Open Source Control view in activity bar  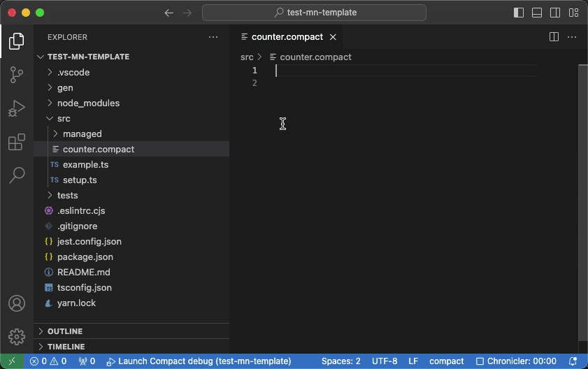click(x=17, y=75)
